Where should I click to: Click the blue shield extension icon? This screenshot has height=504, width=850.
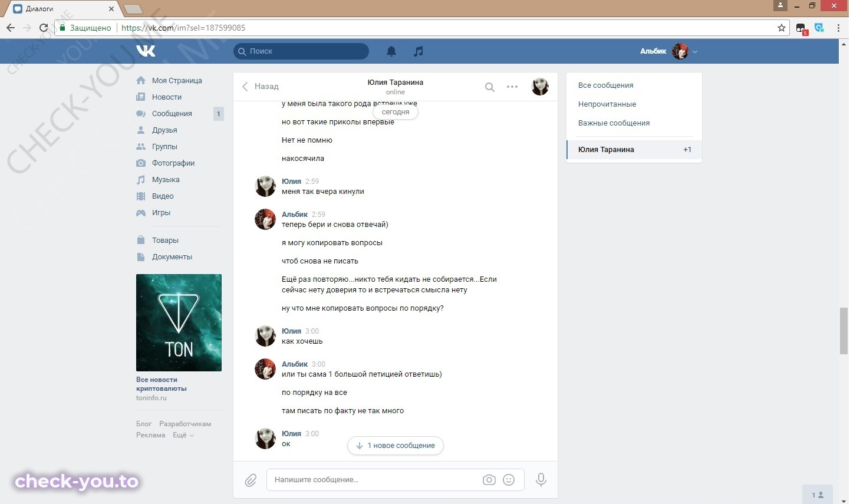coord(819,28)
